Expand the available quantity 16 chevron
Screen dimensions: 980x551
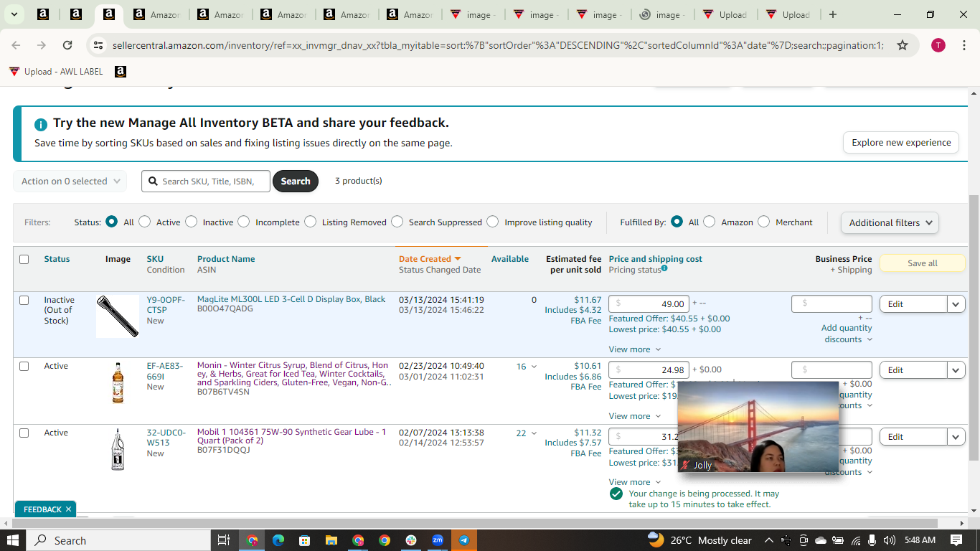534,367
